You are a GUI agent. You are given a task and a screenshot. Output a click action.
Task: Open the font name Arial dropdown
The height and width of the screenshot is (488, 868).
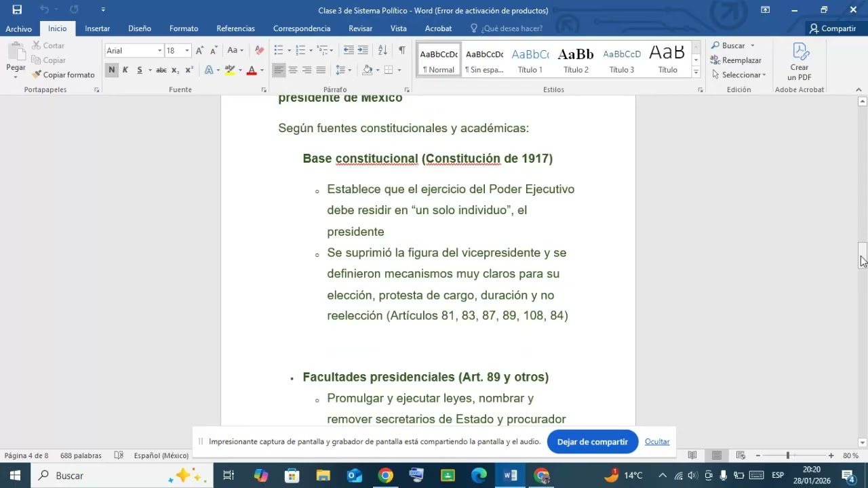(159, 51)
